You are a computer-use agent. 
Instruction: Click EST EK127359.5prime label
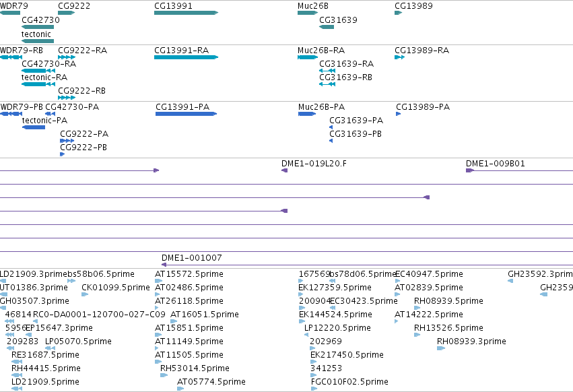[335, 288]
